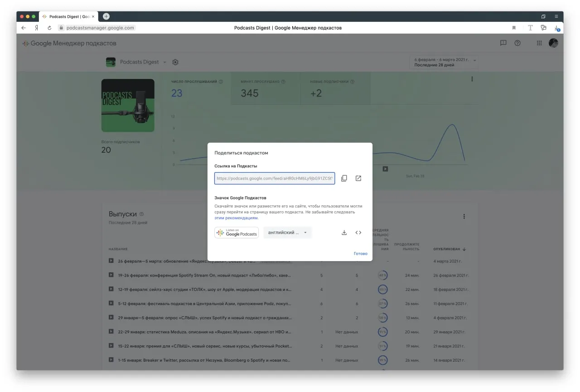Select the Новые подписчики metric tab
580x392 pixels.
pyautogui.click(x=335, y=88)
